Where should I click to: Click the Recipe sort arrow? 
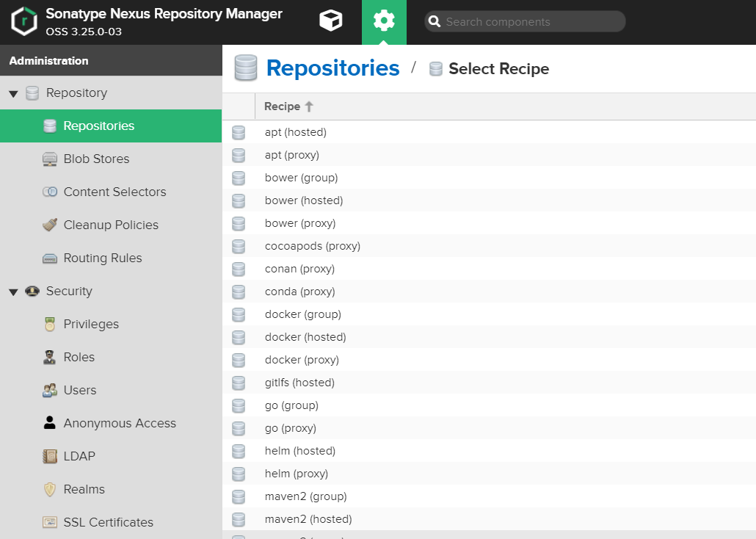(309, 106)
